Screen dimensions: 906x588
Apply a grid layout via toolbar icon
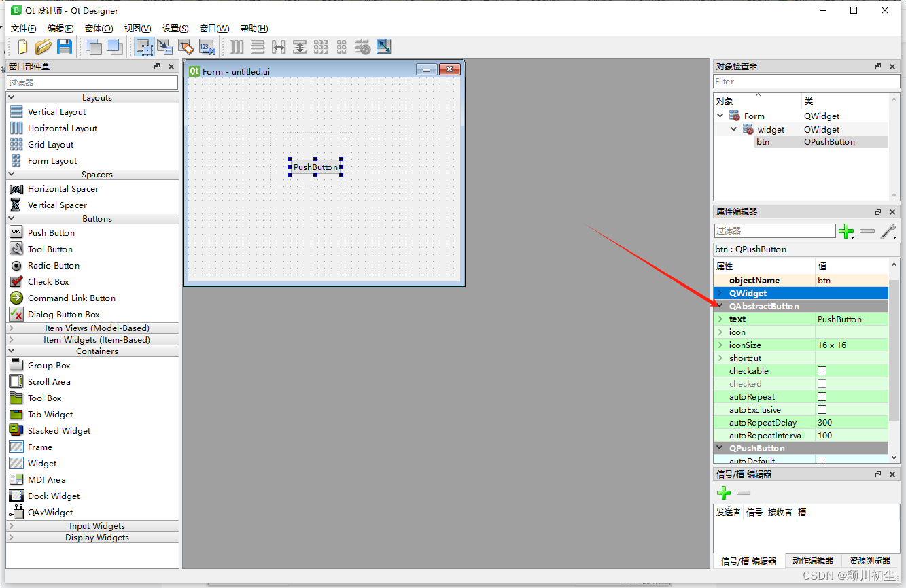[x=320, y=46]
